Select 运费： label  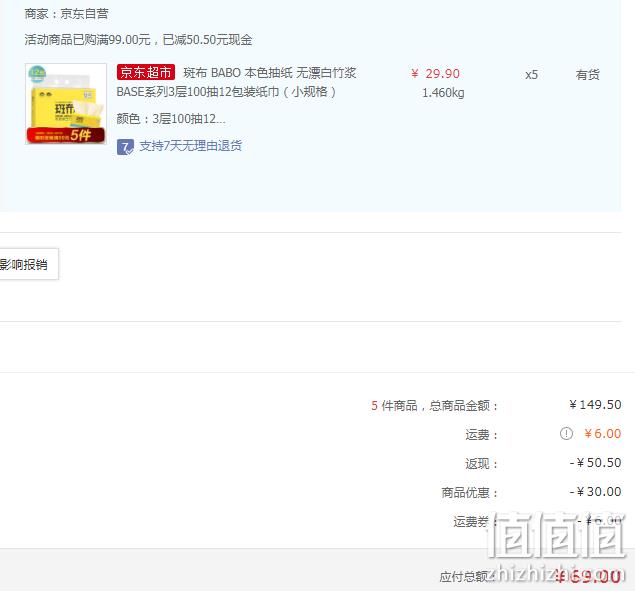(x=482, y=435)
